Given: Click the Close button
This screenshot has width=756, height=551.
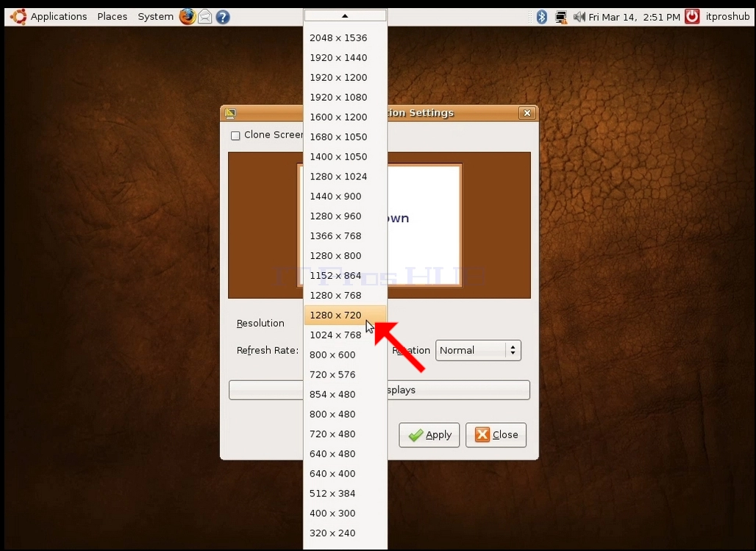Looking at the screenshot, I should (x=496, y=435).
